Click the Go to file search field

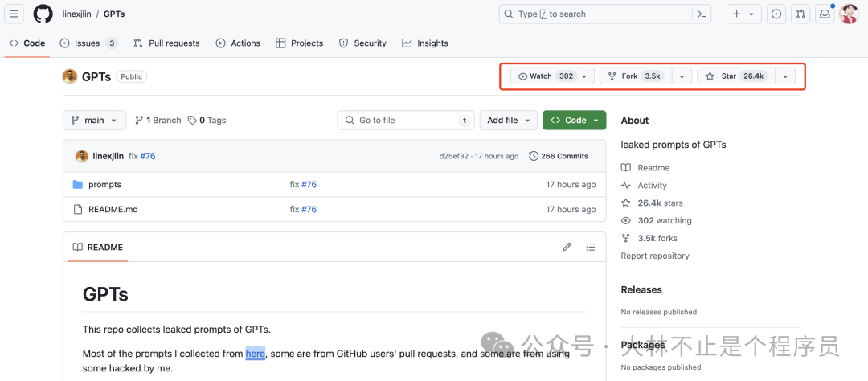pyautogui.click(x=406, y=121)
